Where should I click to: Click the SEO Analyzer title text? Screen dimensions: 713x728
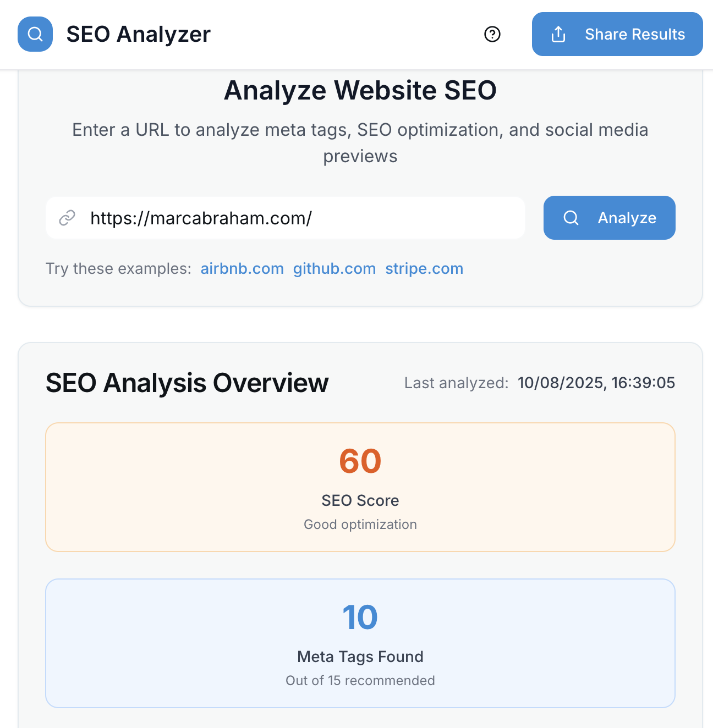click(139, 34)
